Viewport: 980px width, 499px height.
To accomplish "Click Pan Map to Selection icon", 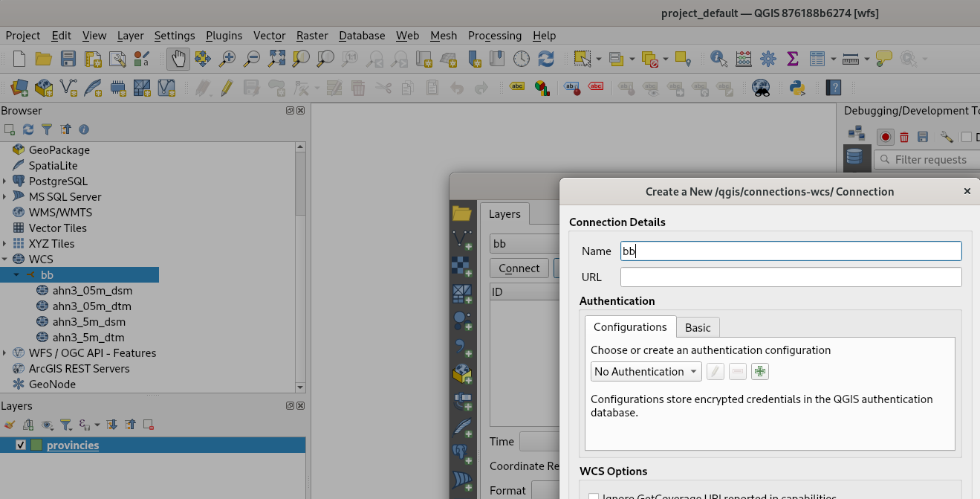I will tap(202, 59).
